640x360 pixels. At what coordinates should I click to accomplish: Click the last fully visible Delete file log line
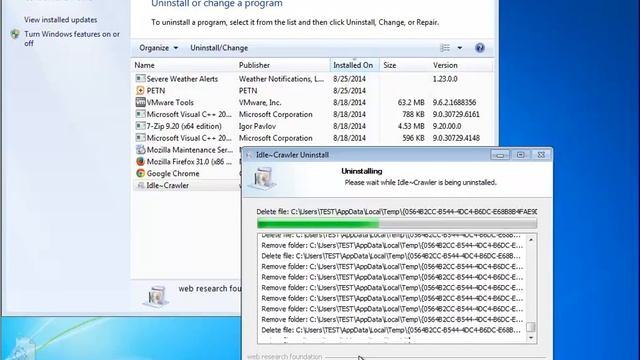pos(391,330)
